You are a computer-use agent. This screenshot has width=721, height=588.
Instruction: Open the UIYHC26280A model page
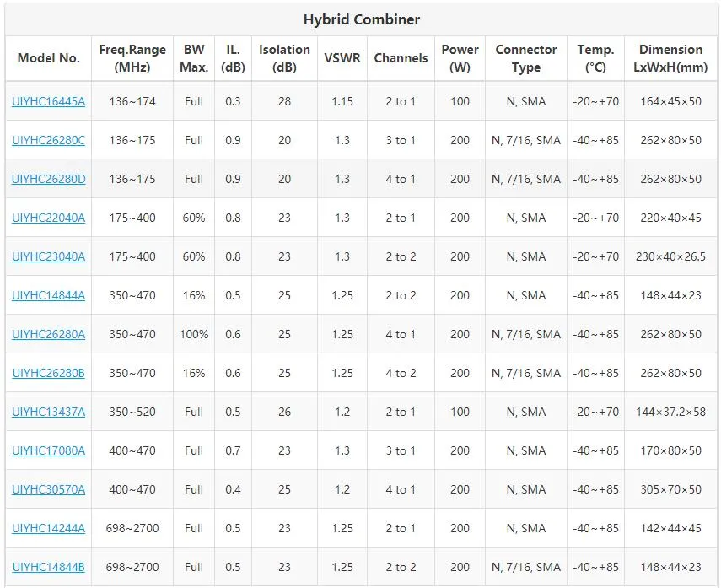pos(48,334)
